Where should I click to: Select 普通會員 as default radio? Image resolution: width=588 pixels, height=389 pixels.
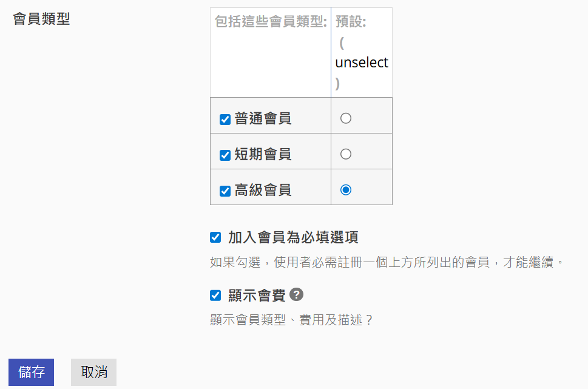[x=346, y=118]
